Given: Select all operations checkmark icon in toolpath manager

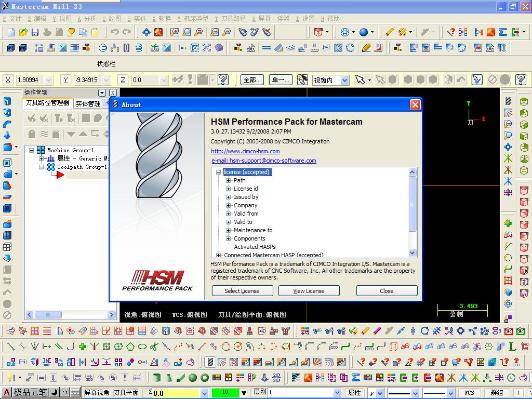Looking at the screenshot, I should [32, 118].
